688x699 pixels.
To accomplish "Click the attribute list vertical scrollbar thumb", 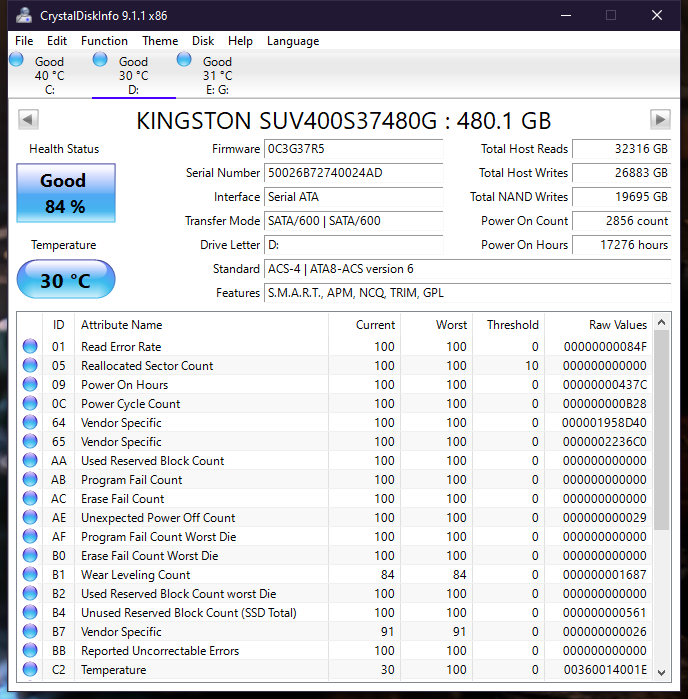I will [662, 430].
